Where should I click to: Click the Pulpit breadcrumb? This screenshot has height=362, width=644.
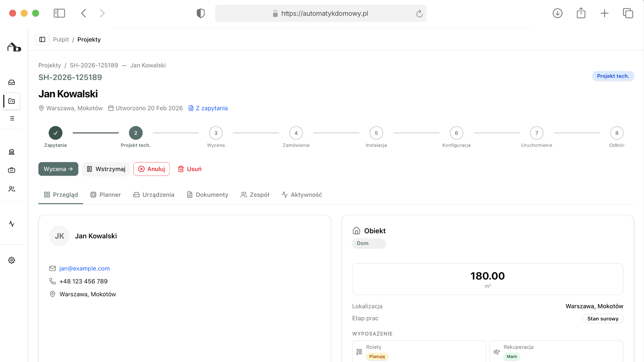pyautogui.click(x=61, y=40)
